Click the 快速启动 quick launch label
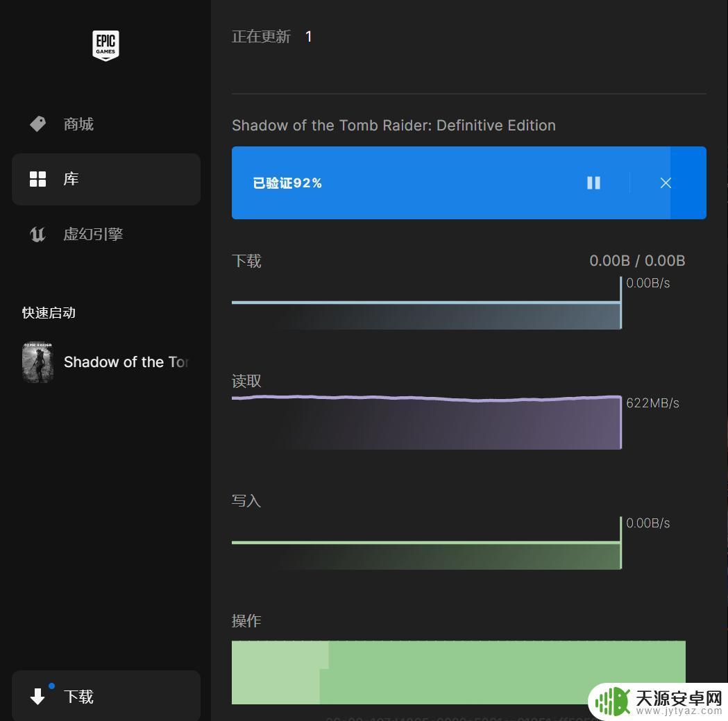Image resolution: width=728 pixels, height=721 pixels. 49,312
